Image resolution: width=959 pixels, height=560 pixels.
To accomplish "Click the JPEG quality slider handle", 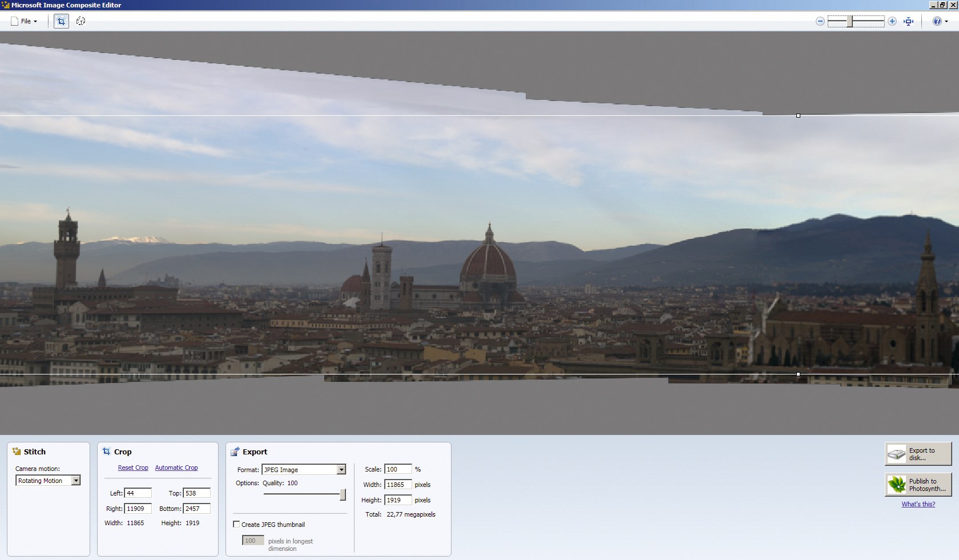I will tap(342, 494).
